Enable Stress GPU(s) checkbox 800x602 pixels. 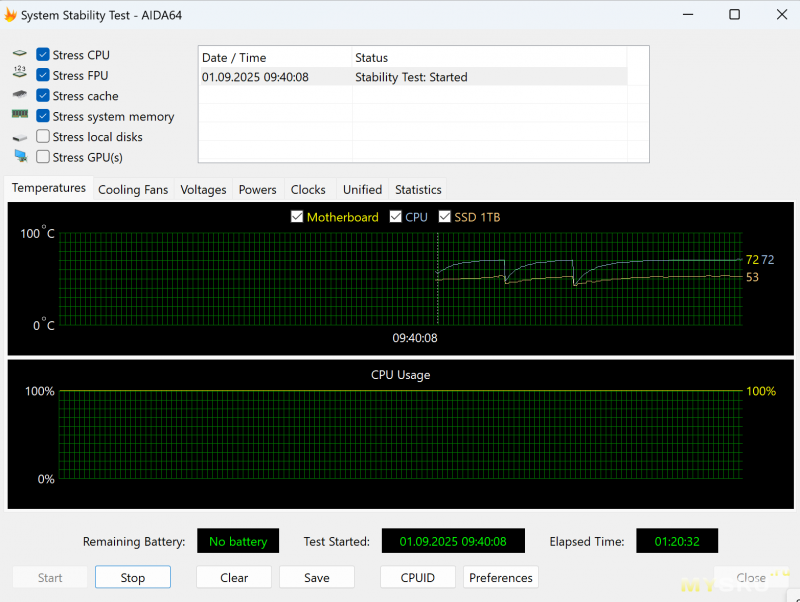pos(43,157)
